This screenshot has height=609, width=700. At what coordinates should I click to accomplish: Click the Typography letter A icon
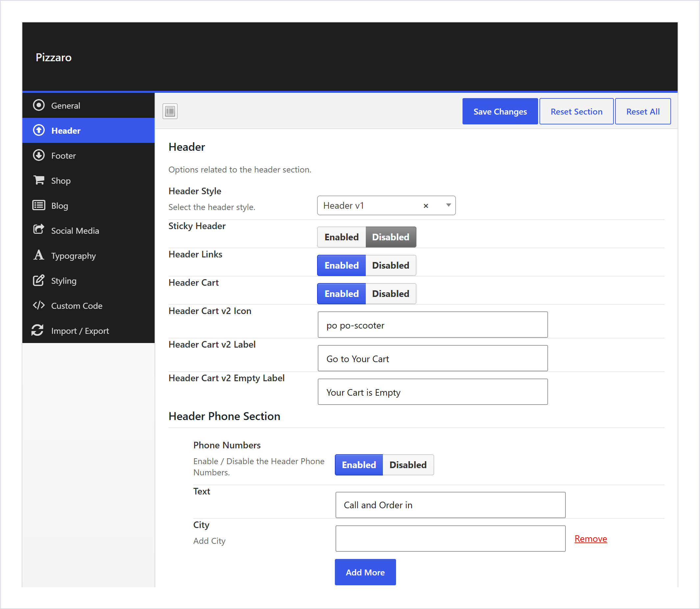[39, 255]
